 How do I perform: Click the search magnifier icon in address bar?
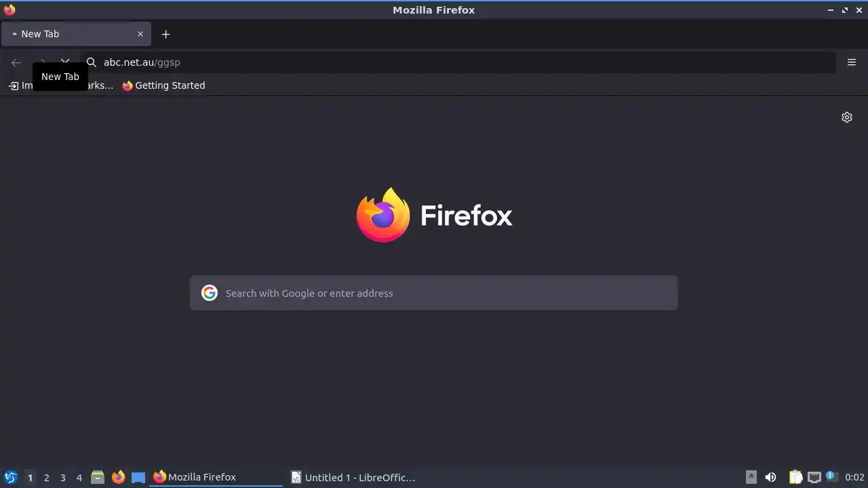(92, 62)
